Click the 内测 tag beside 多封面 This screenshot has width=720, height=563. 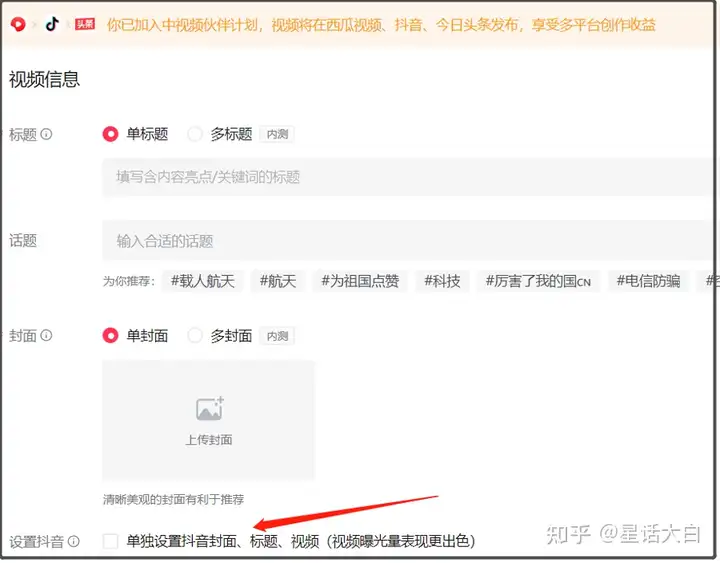click(277, 336)
